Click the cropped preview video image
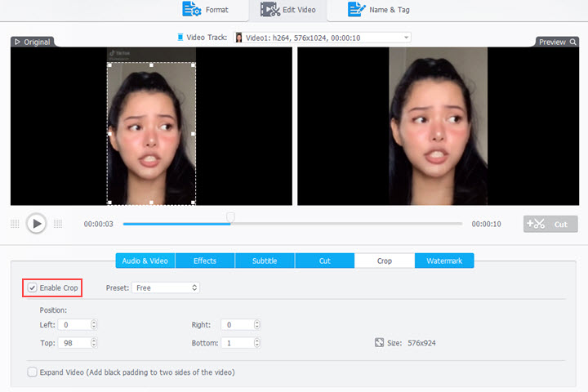Image resolution: width=588 pixels, height=392 pixels. [438, 126]
